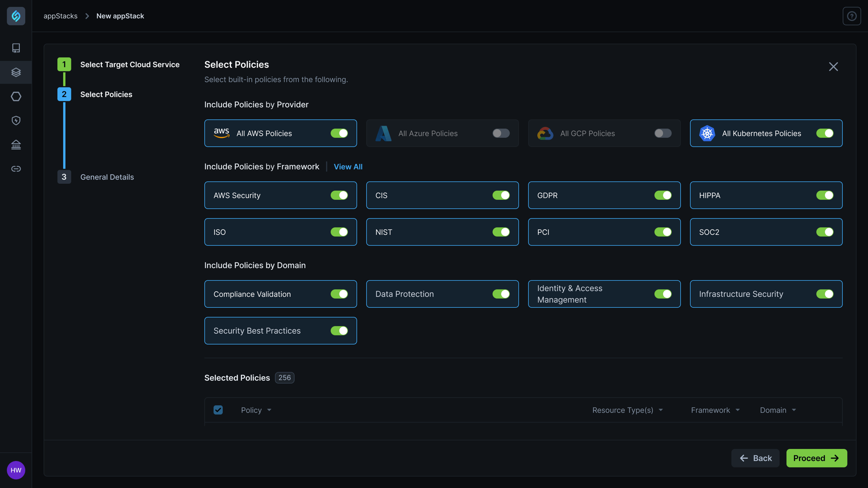Click the Include Policies by Domain heading

255,265
